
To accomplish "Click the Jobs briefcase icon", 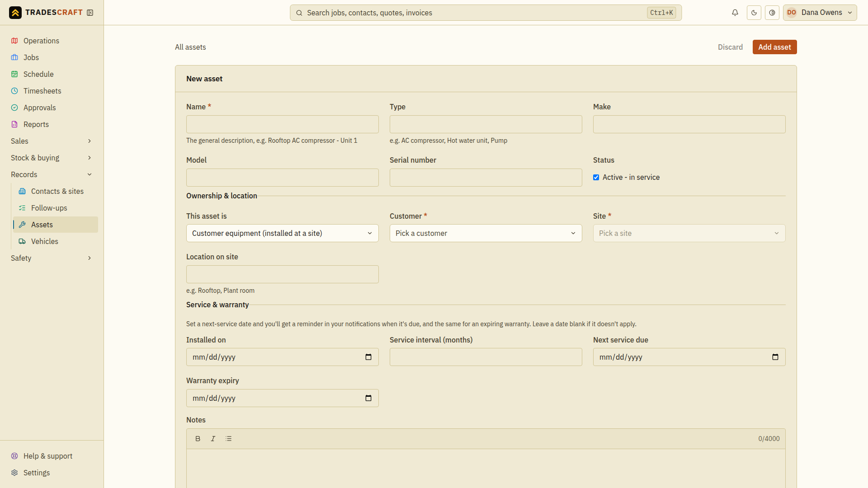I will (x=14, y=57).
